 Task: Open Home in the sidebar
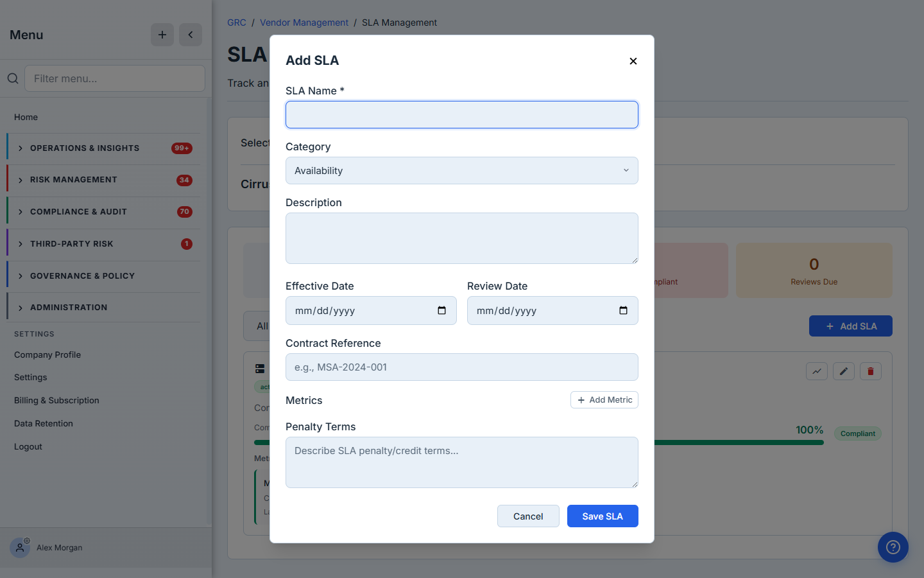(26, 117)
